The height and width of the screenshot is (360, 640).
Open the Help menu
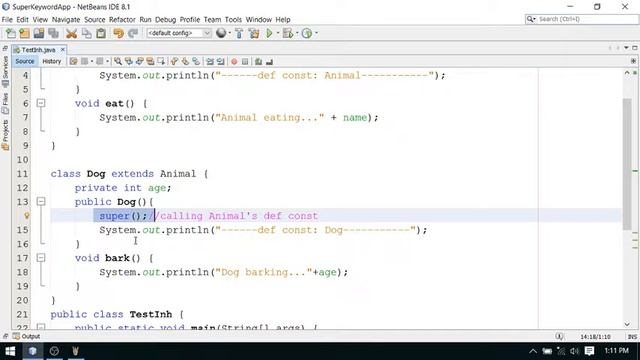[x=283, y=20]
